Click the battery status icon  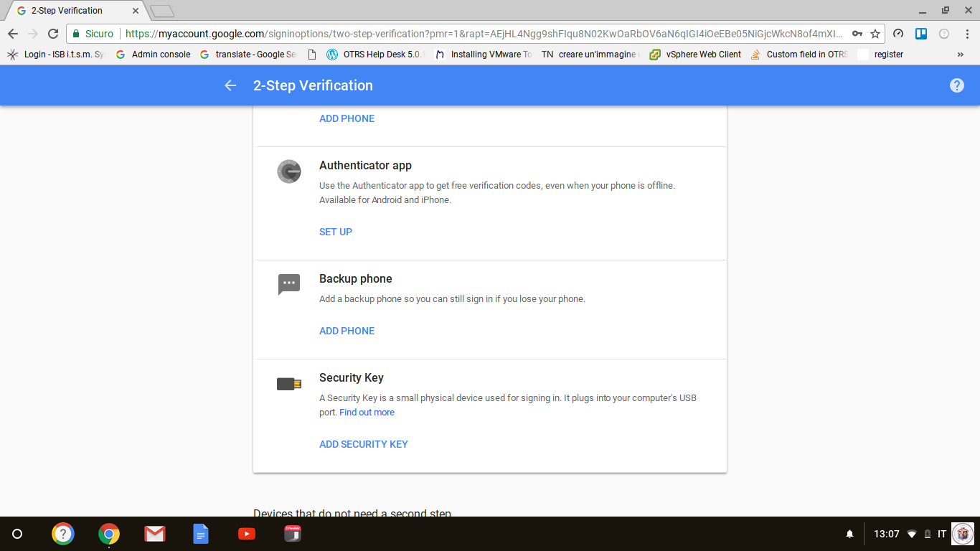click(x=928, y=534)
